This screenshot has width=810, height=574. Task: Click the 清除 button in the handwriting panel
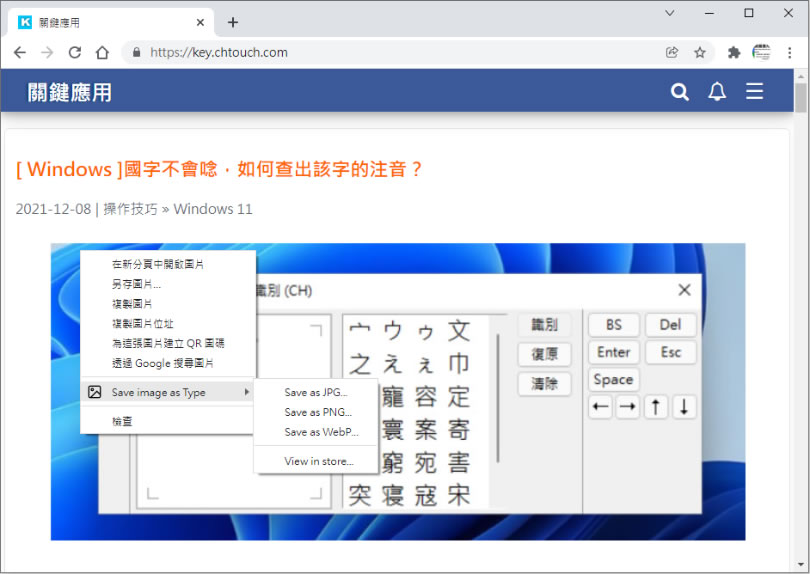(x=544, y=383)
